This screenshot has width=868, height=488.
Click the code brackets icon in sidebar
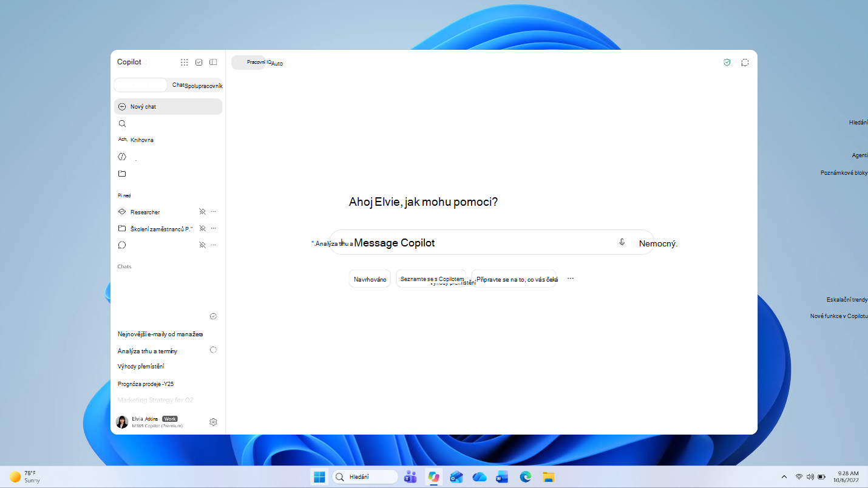click(122, 157)
